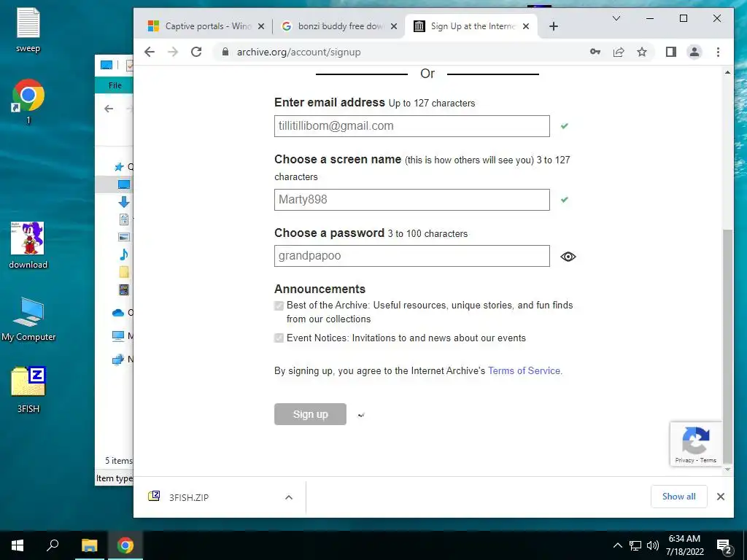Click the forward navigation arrow in Chrome
The height and width of the screenshot is (560, 747).
173,52
